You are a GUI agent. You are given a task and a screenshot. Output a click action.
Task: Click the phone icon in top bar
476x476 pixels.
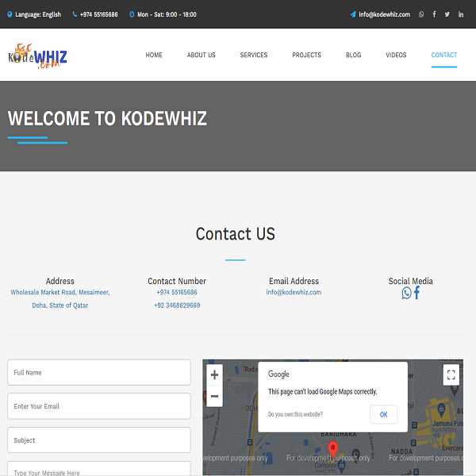pyautogui.click(x=75, y=14)
